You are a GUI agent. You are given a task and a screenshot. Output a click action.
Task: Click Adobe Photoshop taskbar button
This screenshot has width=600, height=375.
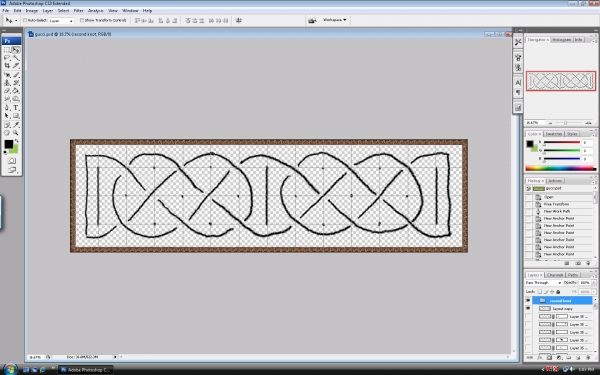pyautogui.click(x=86, y=370)
